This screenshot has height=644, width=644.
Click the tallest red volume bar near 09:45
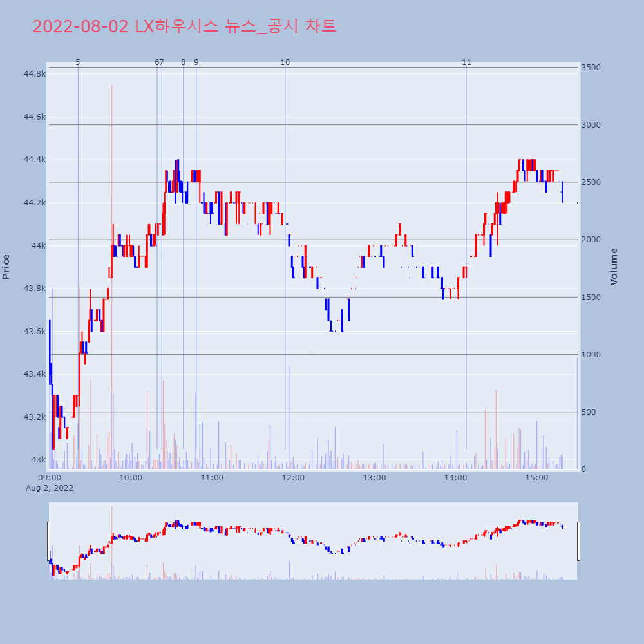coord(111,277)
